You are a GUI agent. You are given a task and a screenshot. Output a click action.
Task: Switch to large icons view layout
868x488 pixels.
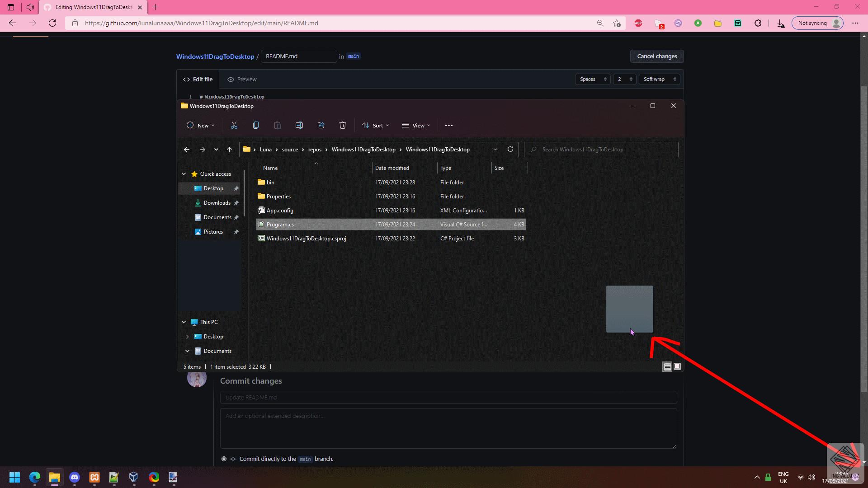677,366
